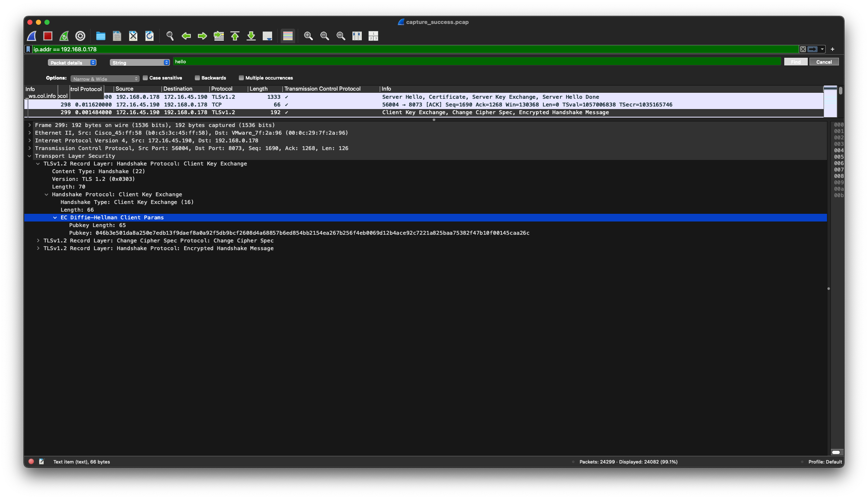This screenshot has width=868, height=499.
Task: Open a capture file folder icon
Action: coord(101,36)
